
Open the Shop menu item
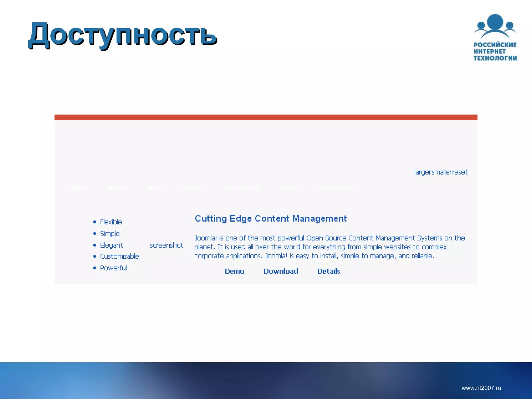(x=288, y=188)
